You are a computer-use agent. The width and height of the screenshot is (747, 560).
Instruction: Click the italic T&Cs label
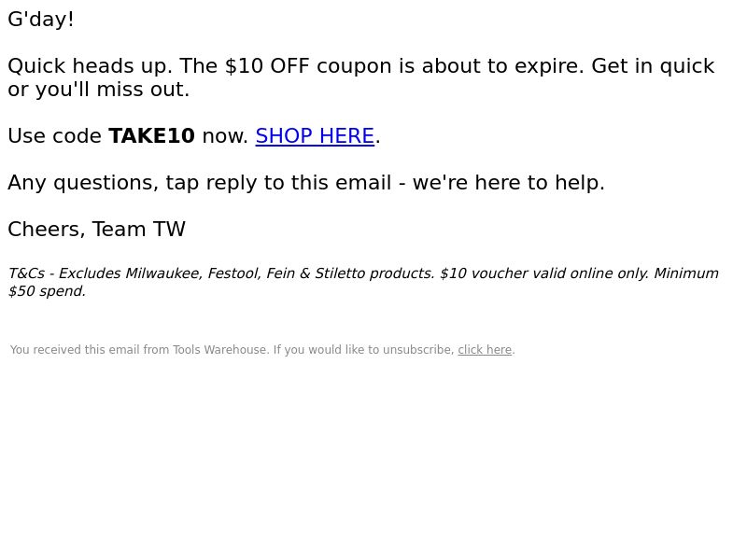[x=26, y=273]
